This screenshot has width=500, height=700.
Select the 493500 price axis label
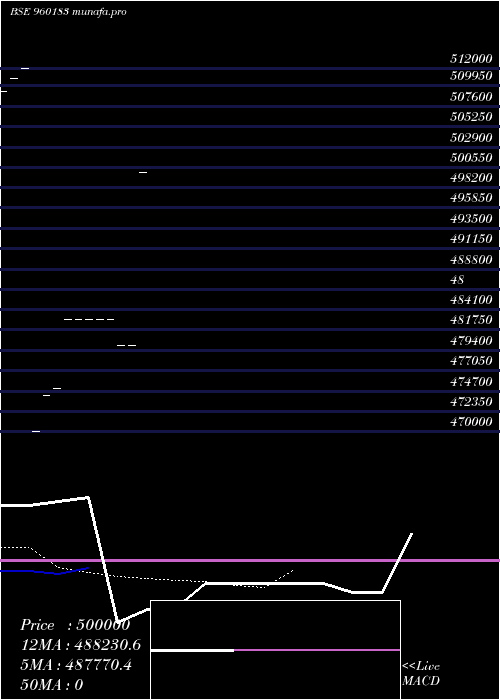(471, 219)
